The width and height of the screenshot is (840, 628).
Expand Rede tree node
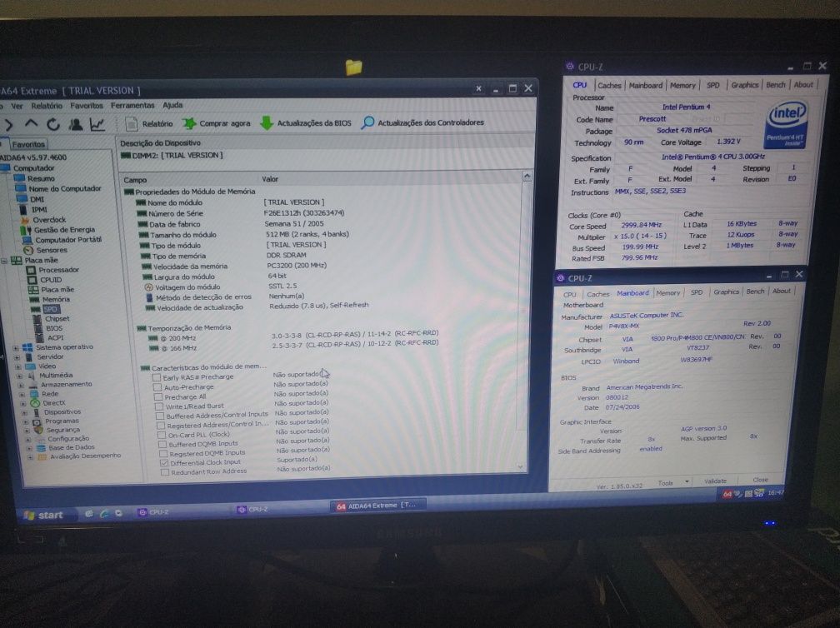click(x=22, y=394)
